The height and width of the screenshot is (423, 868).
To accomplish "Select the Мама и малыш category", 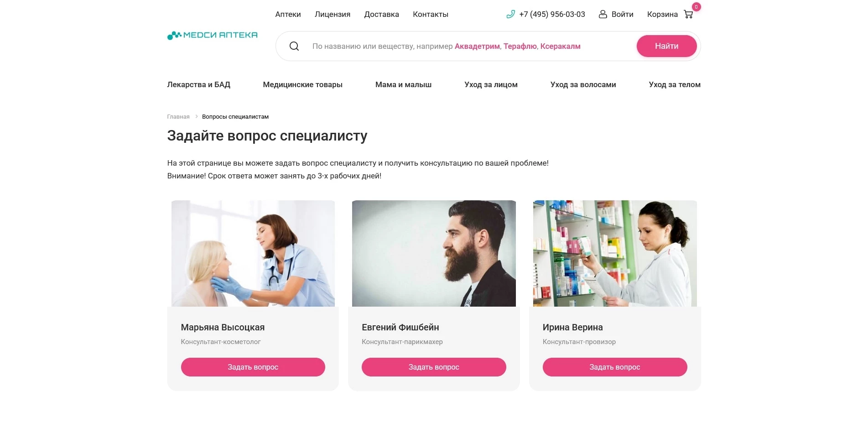I will pyautogui.click(x=403, y=84).
